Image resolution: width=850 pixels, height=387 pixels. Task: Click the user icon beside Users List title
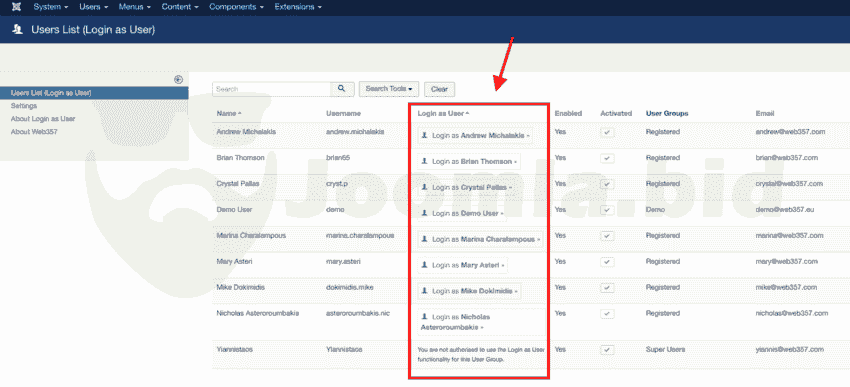pos(17,30)
